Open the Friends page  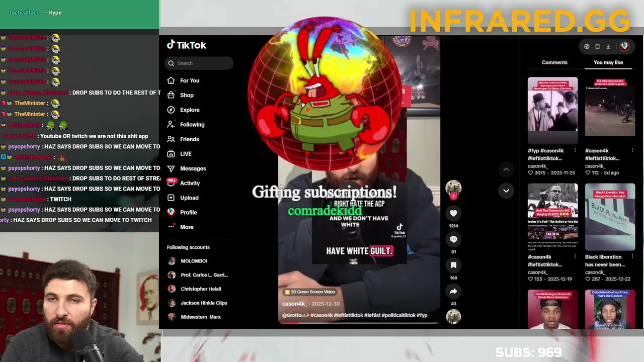click(190, 139)
